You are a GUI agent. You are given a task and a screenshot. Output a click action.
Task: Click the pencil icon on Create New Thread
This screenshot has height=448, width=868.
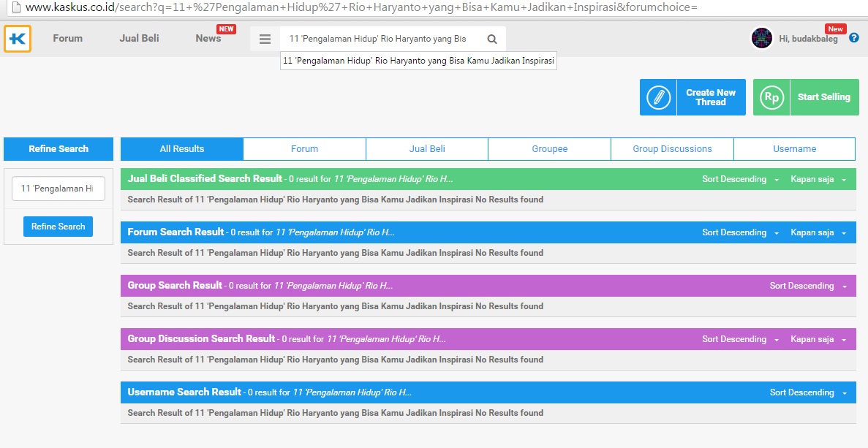tap(658, 97)
